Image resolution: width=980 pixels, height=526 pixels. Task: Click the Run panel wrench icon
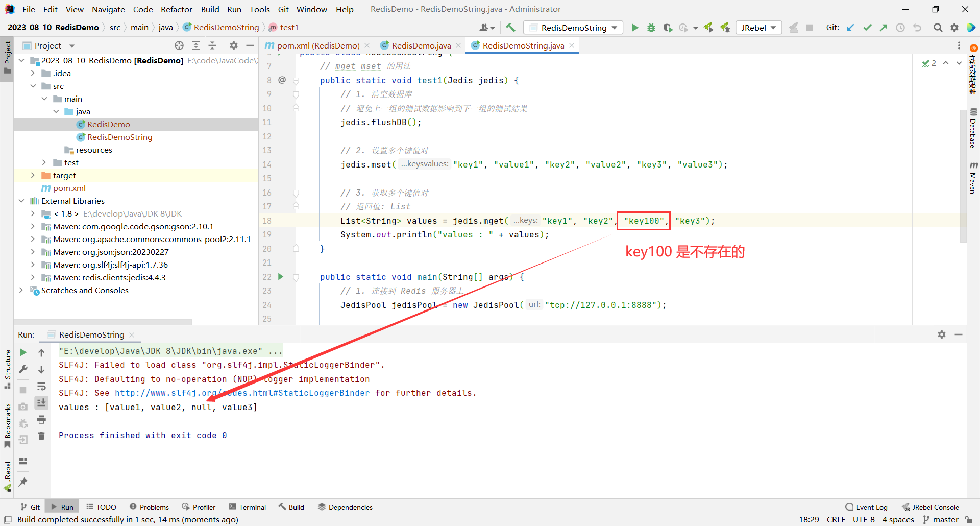(x=23, y=369)
